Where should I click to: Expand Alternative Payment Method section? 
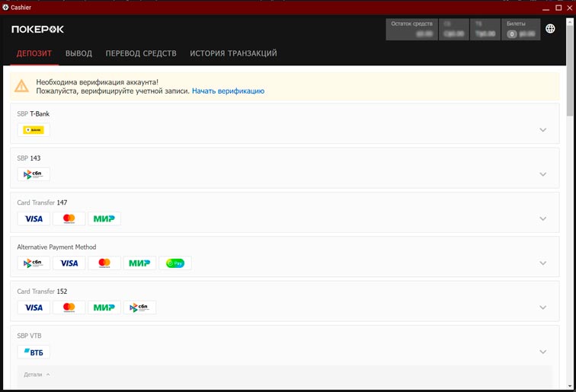[x=543, y=263]
